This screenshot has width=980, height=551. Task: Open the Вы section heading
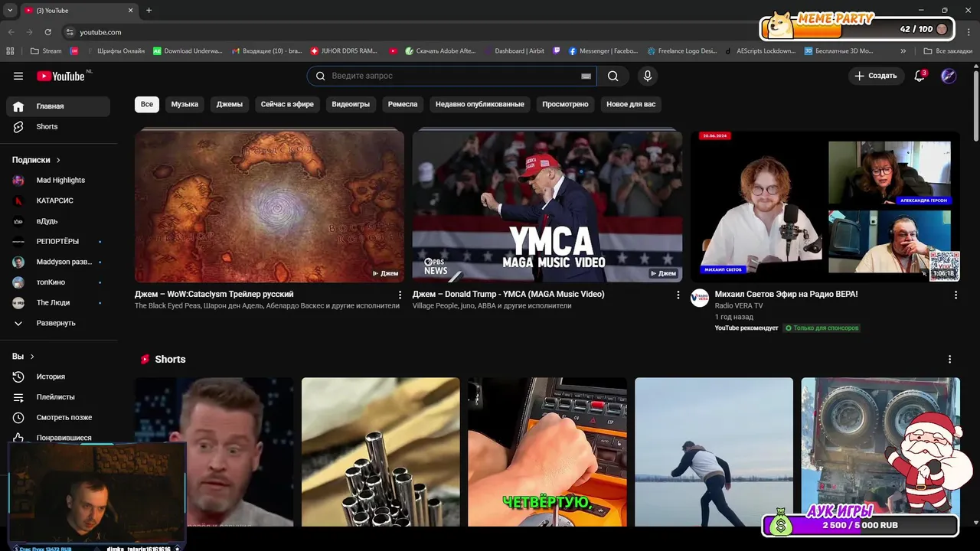click(23, 357)
